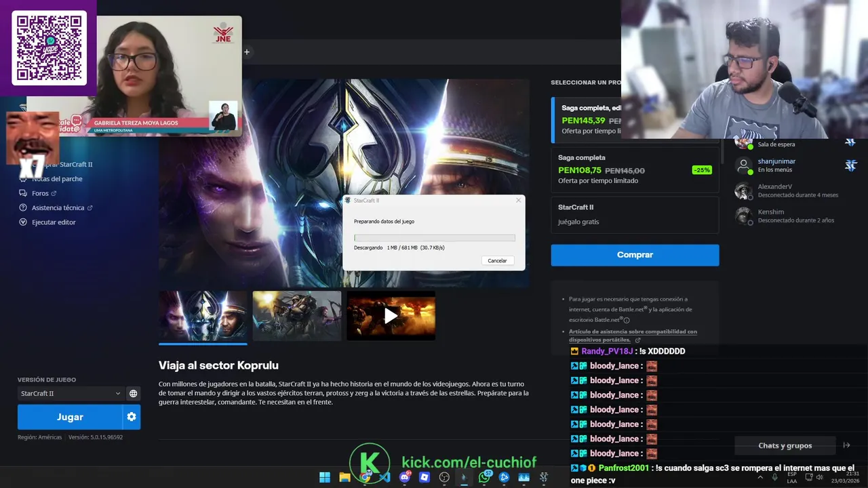The image size is (868, 488).
Task: Click the blue Comprar button
Action: pyautogui.click(x=635, y=255)
